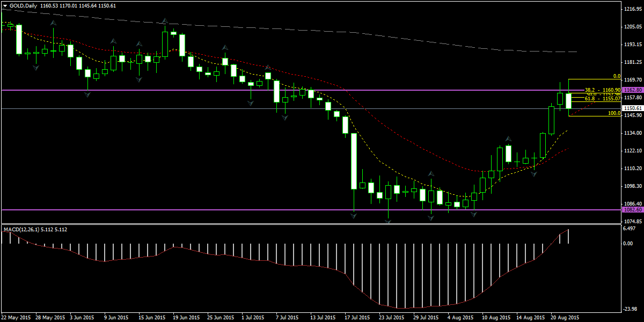Click the high price 1170.01 in header
The image size is (644, 322).
tap(68, 5)
